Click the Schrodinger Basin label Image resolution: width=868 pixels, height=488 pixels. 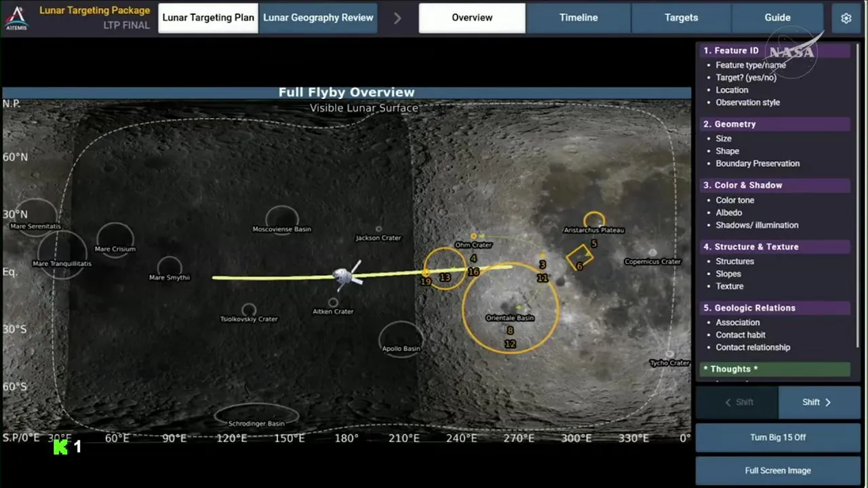257,424
